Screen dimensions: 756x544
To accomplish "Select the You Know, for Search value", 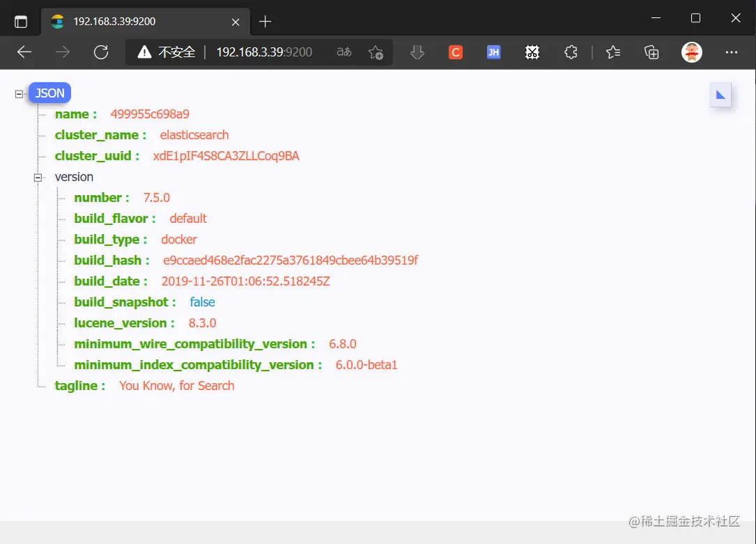I will coord(176,386).
